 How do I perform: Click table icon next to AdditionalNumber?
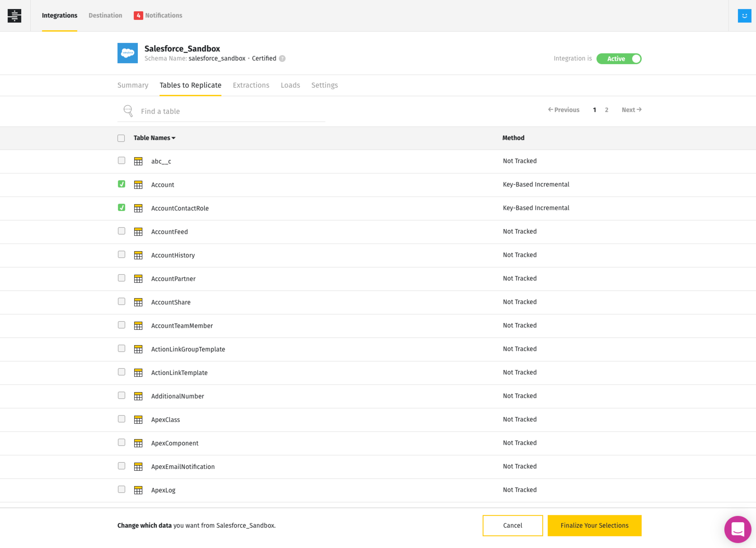138,396
